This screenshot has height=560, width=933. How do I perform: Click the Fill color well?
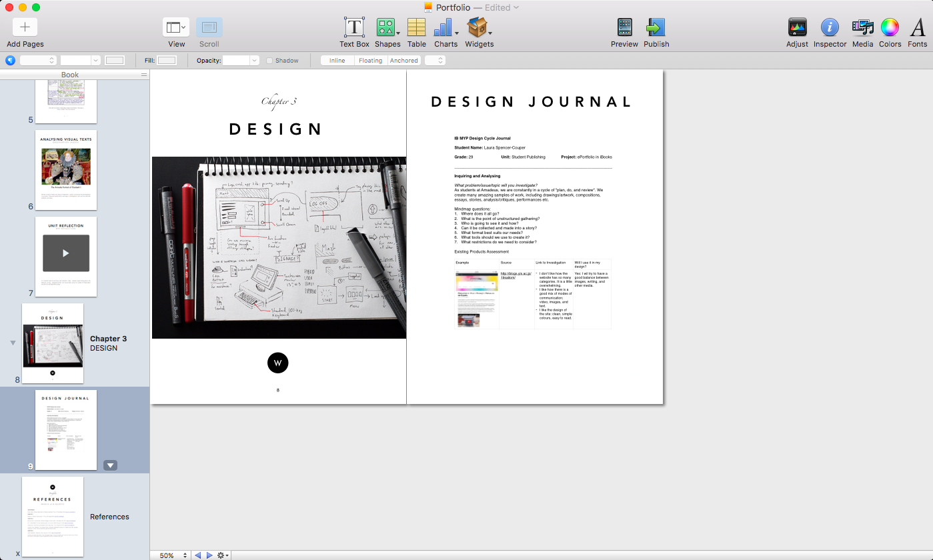point(167,61)
